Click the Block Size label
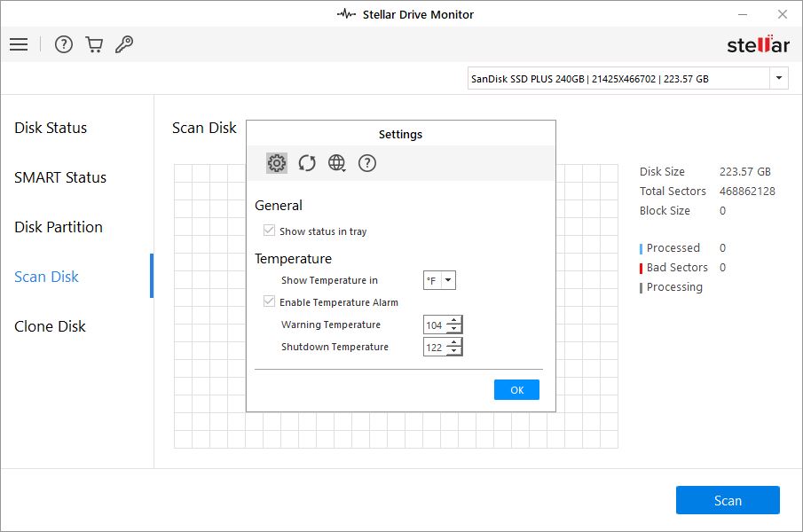The height and width of the screenshot is (532, 803). pyautogui.click(x=665, y=211)
